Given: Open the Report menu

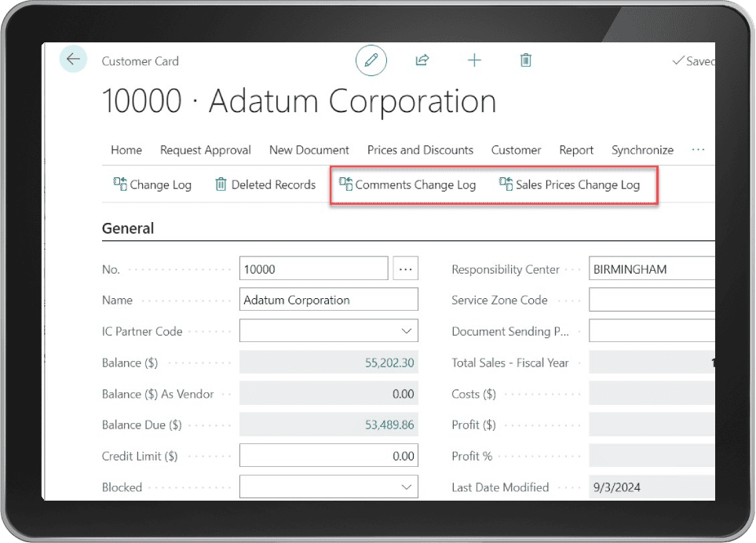Looking at the screenshot, I should click(576, 150).
